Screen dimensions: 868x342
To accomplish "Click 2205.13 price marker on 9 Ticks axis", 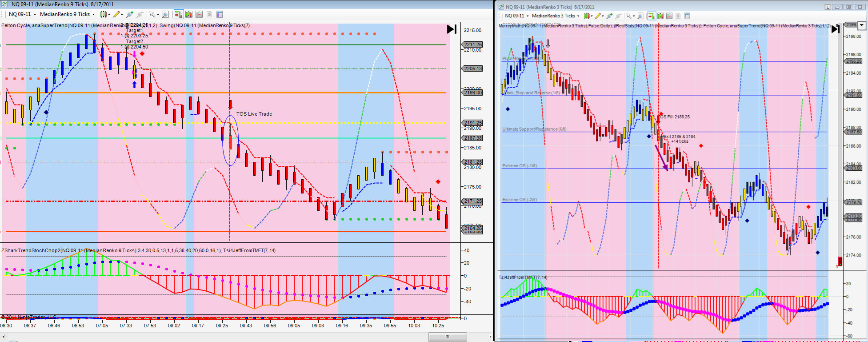I will [x=473, y=68].
